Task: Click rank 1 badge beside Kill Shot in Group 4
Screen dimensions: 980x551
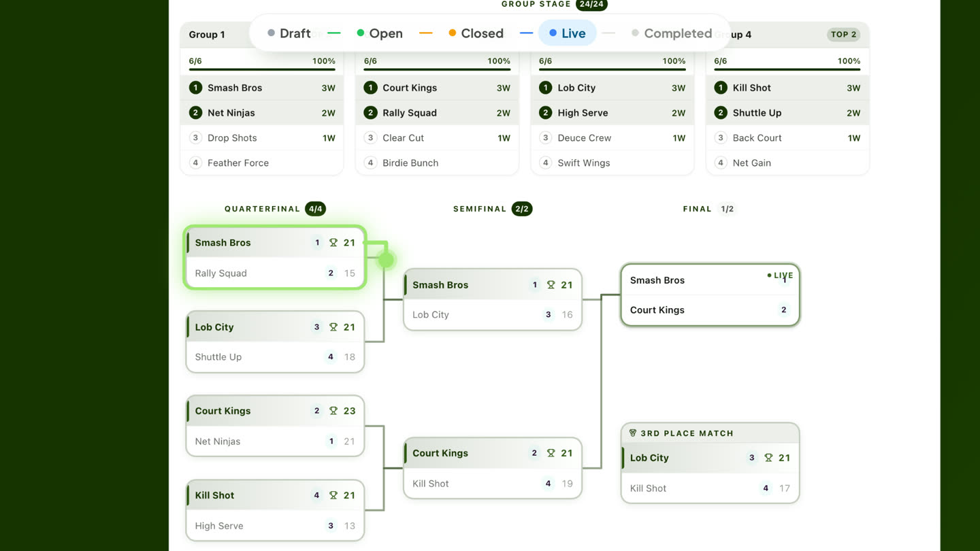Action: [x=721, y=88]
